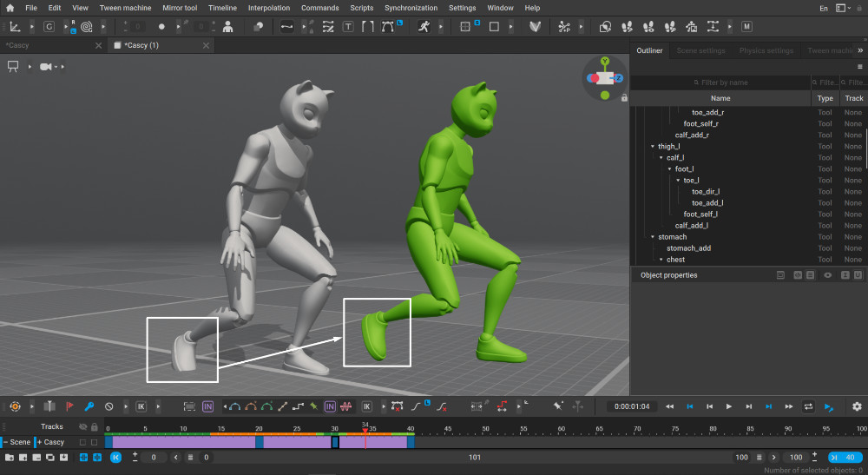
Task: Click the bezier curve toolbar icon
Action: [x=388, y=27]
